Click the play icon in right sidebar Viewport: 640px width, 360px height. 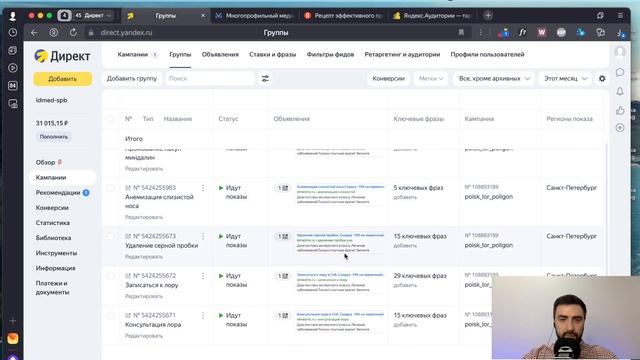(x=620, y=128)
